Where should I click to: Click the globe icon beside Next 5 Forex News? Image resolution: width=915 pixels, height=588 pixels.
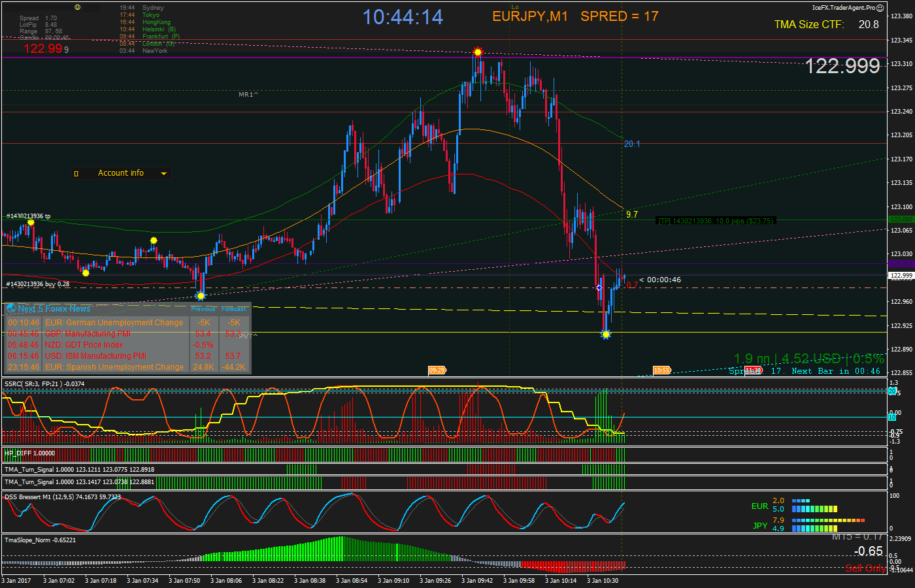pyautogui.click(x=10, y=308)
